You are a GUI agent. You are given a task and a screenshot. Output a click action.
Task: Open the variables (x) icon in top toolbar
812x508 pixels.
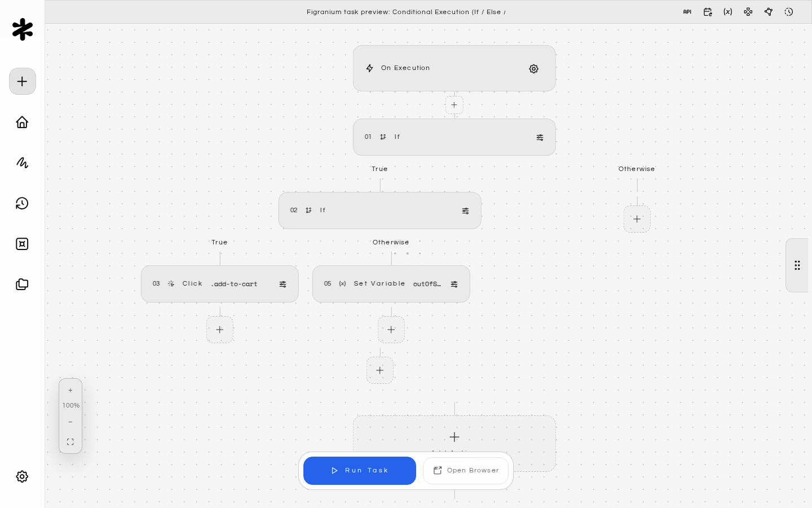pos(727,12)
